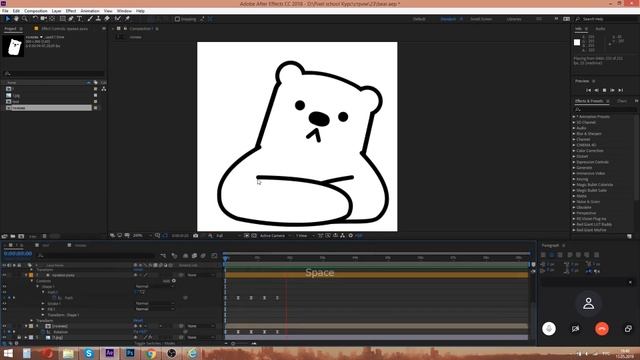Toggle the Shy layers switch in timeline
The height and width of the screenshot is (360, 640).
pos(185,256)
